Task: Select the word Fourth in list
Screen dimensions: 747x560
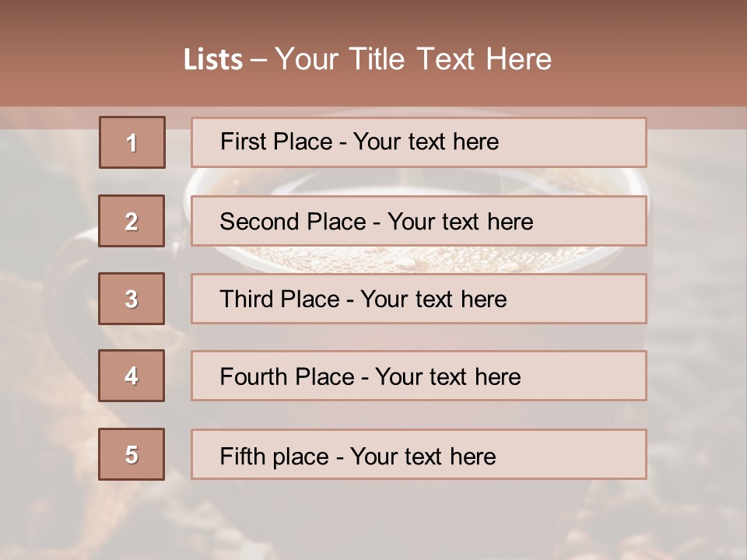Action: click(x=254, y=376)
